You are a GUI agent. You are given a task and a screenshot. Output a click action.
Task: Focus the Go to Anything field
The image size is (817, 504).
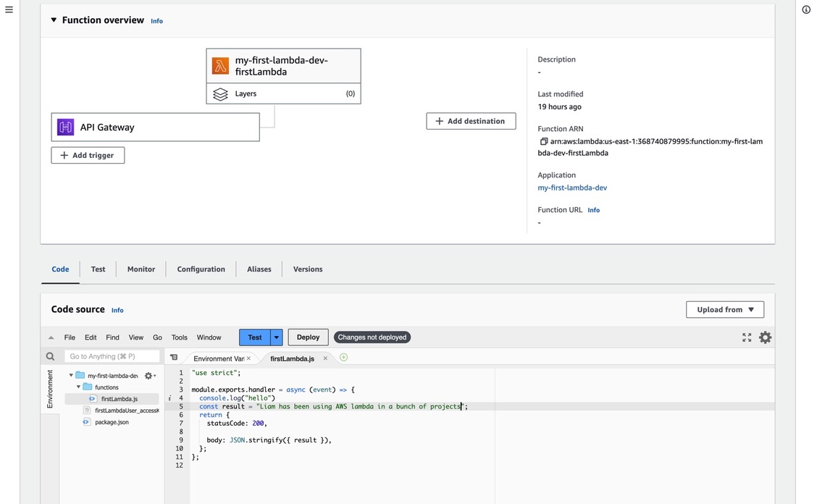click(112, 356)
